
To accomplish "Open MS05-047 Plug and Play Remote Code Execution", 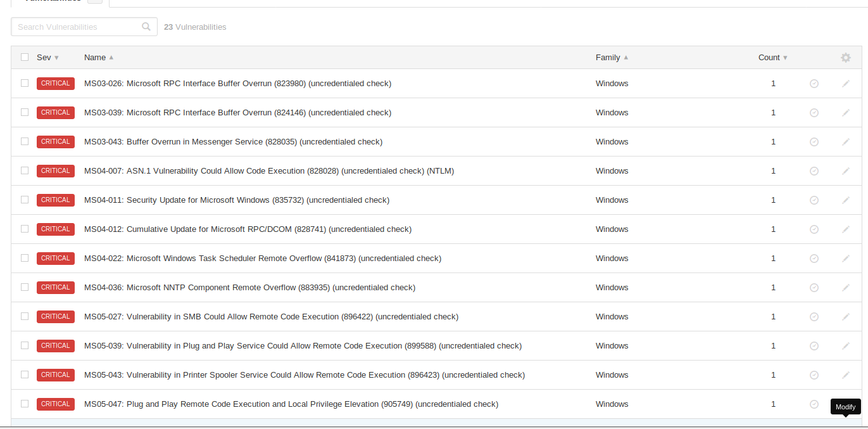I will pyautogui.click(x=291, y=404).
